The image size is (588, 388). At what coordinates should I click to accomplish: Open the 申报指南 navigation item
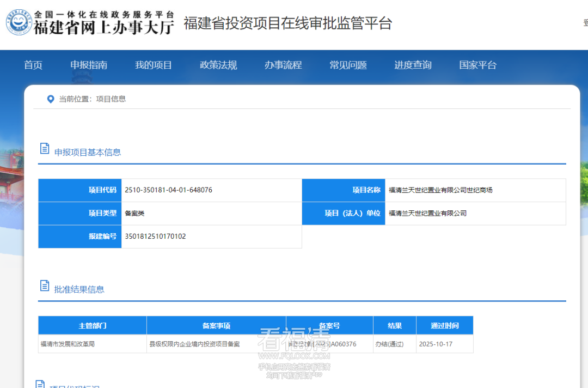(88, 65)
